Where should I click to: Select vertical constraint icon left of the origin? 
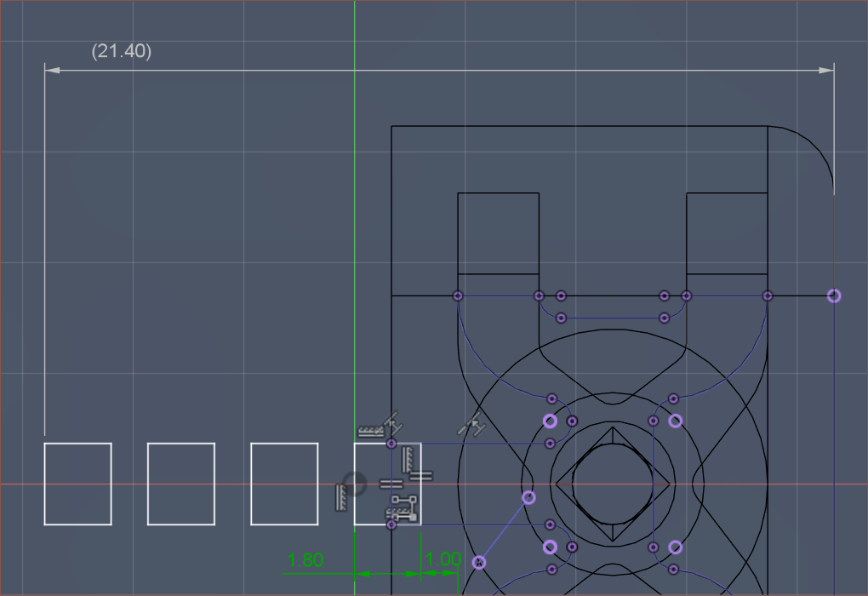[340, 496]
